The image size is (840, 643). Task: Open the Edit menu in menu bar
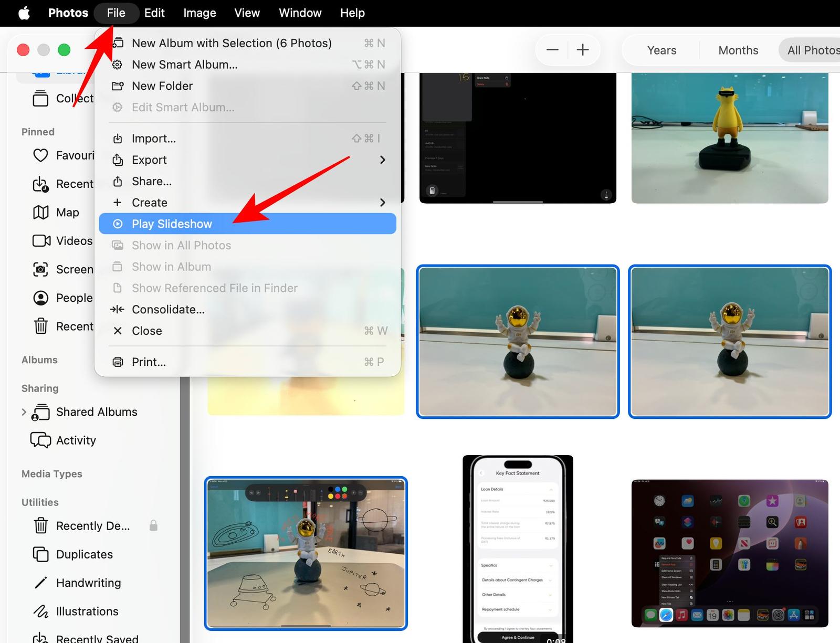click(x=154, y=13)
